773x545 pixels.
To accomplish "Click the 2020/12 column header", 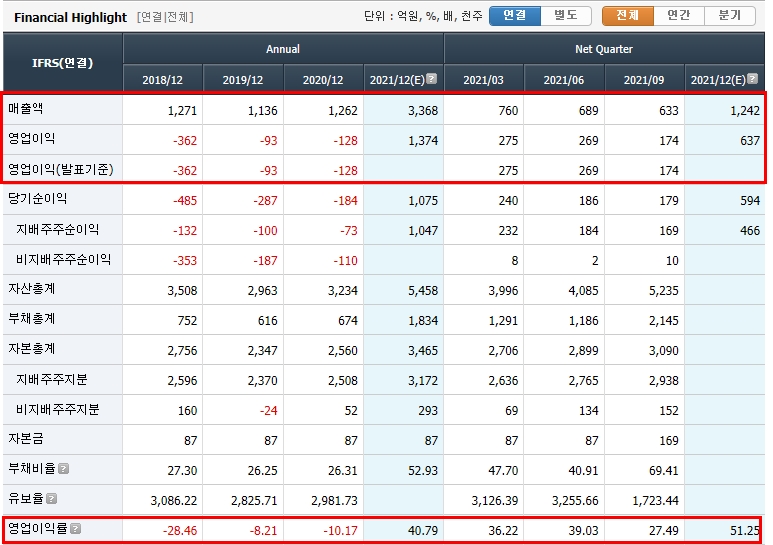I will pyautogui.click(x=323, y=79).
